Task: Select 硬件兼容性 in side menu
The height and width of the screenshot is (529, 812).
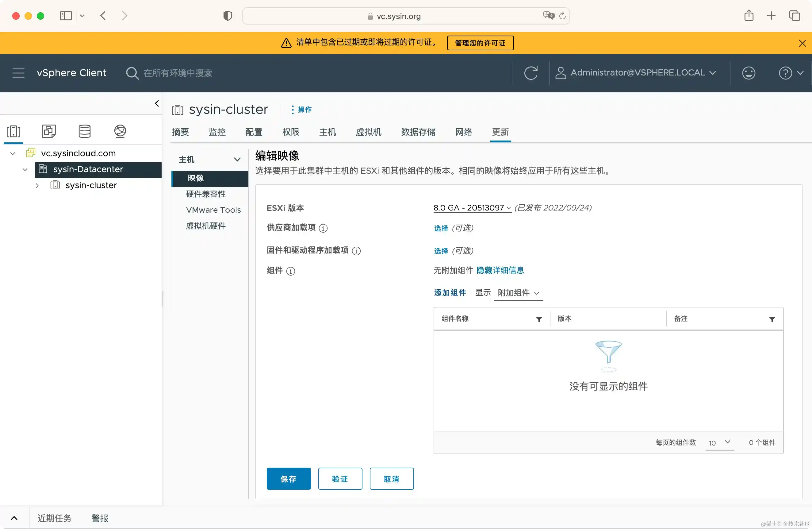Action: click(x=206, y=194)
